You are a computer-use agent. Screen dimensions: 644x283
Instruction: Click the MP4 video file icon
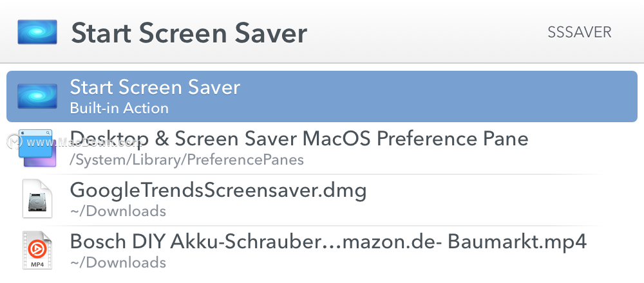click(x=37, y=251)
